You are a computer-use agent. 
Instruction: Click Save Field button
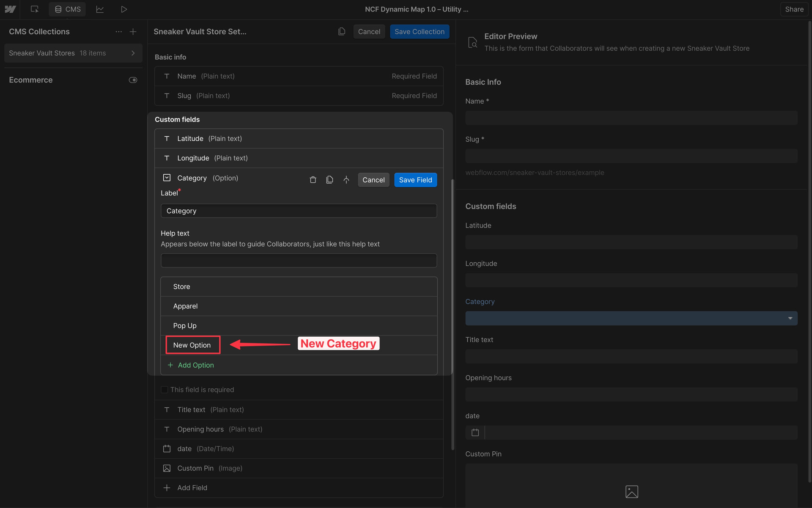pyautogui.click(x=416, y=180)
